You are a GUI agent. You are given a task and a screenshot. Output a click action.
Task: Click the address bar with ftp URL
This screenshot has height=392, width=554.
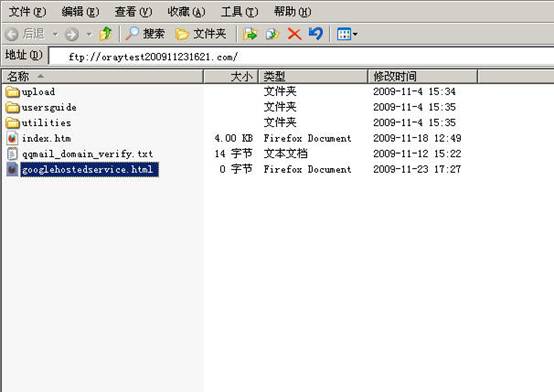[301, 57]
